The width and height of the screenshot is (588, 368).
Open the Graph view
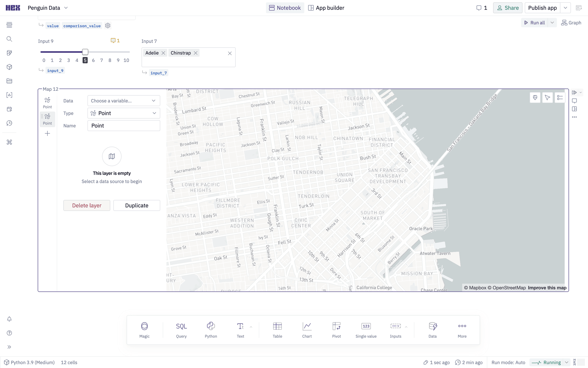click(x=571, y=23)
